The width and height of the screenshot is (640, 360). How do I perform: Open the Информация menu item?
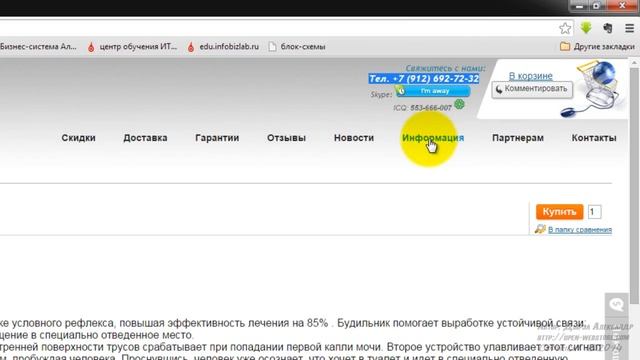click(x=433, y=138)
